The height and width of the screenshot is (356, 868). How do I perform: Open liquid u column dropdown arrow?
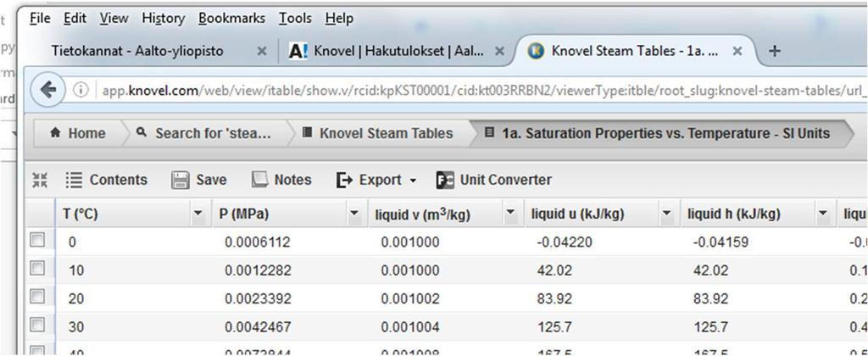[666, 214]
